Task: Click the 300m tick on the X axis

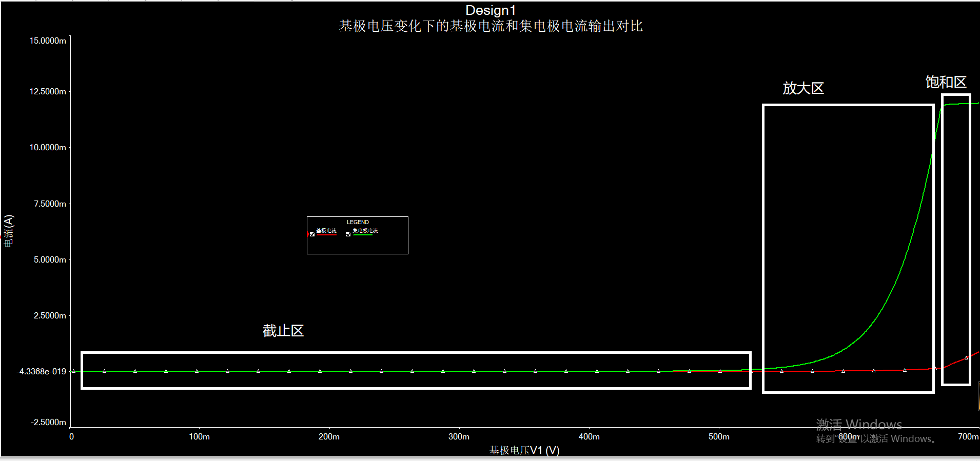Action: (x=459, y=437)
